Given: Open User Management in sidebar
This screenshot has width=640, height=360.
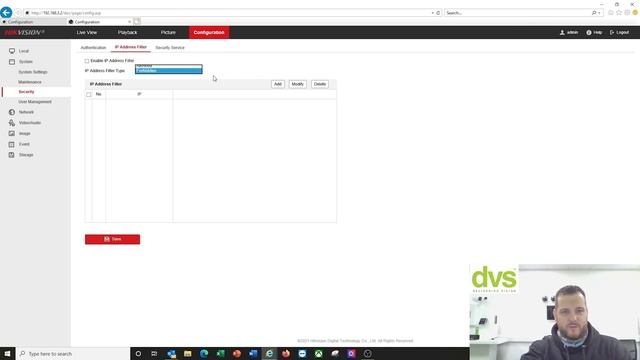Looking at the screenshot, I should [35, 102].
